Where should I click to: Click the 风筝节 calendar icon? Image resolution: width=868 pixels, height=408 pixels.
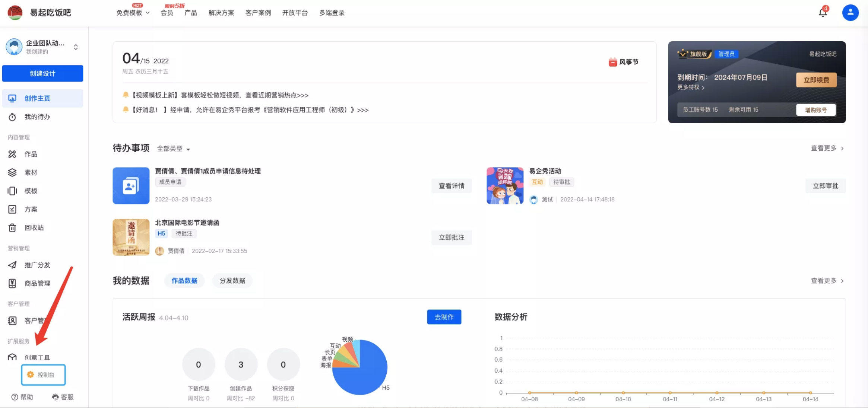[612, 62]
